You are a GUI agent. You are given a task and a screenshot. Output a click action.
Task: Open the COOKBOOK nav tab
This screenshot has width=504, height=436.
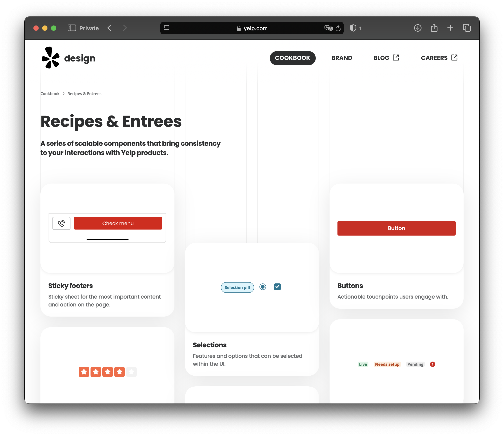point(292,58)
